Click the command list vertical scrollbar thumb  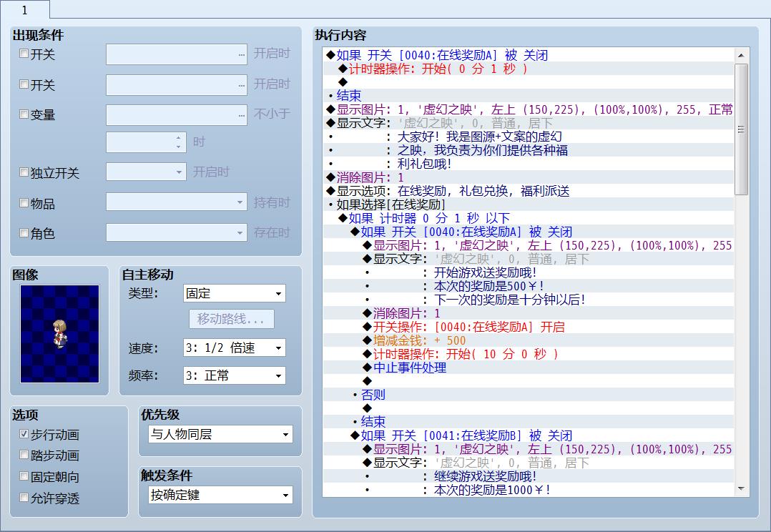(x=742, y=129)
